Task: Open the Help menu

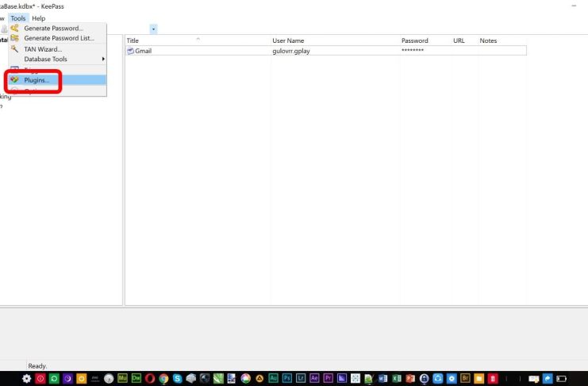Action: [38, 18]
